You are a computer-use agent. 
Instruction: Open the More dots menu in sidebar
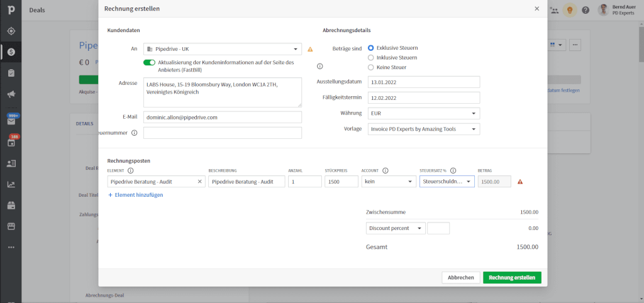[x=11, y=247]
